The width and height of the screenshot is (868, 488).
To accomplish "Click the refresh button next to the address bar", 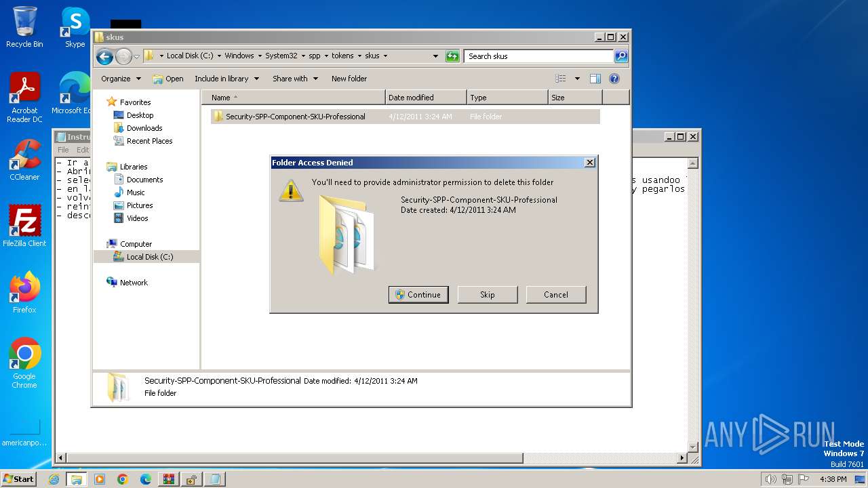I will pyautogui.click(x=452, y=56).
